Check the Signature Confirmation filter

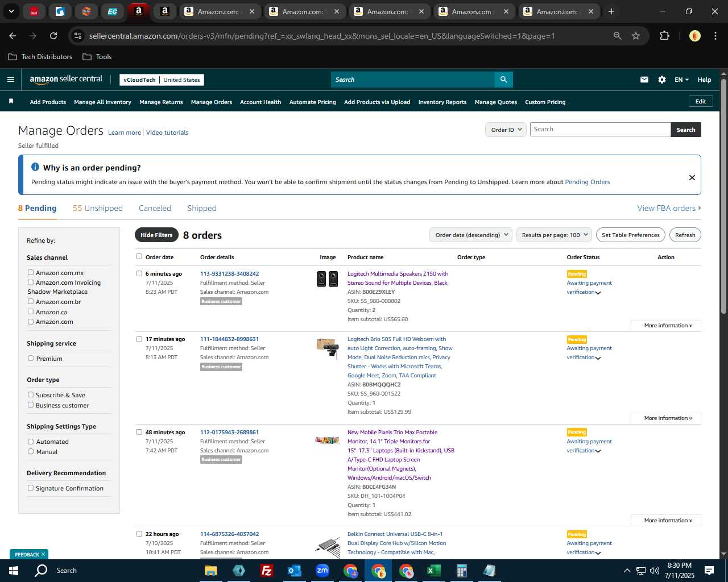click(x=31, y=488)
